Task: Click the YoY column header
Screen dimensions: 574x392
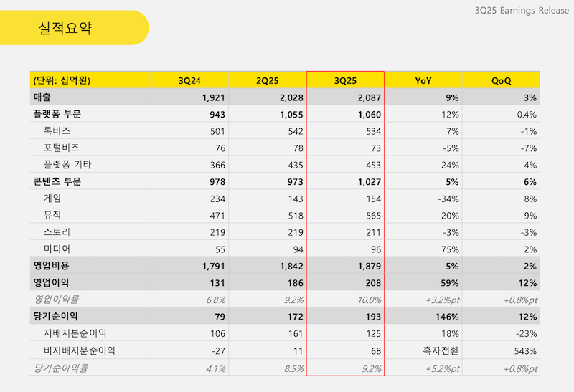Action: coord(423,80)
